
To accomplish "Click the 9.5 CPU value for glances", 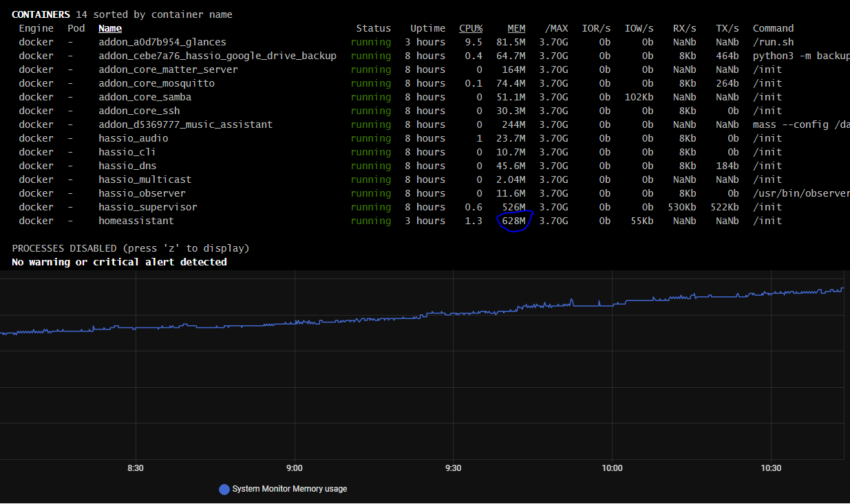I will pyautogui.click(x=474, y=42).
